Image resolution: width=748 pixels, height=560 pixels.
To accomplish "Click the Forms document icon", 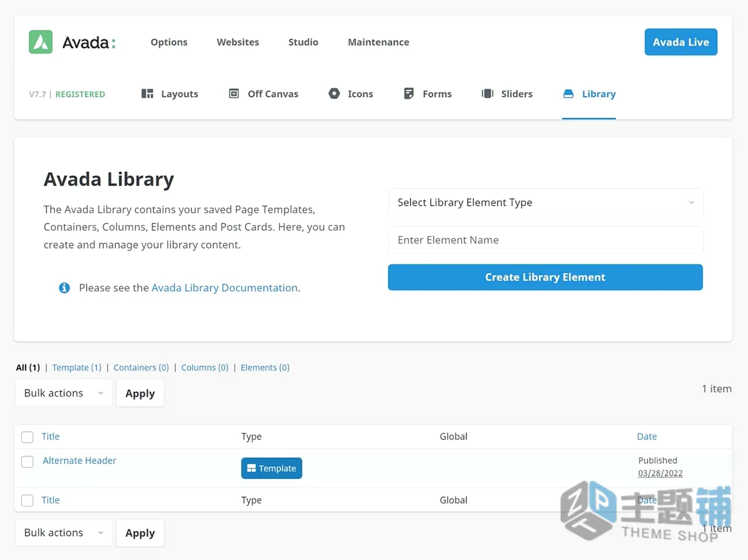I will coord(409,94).
